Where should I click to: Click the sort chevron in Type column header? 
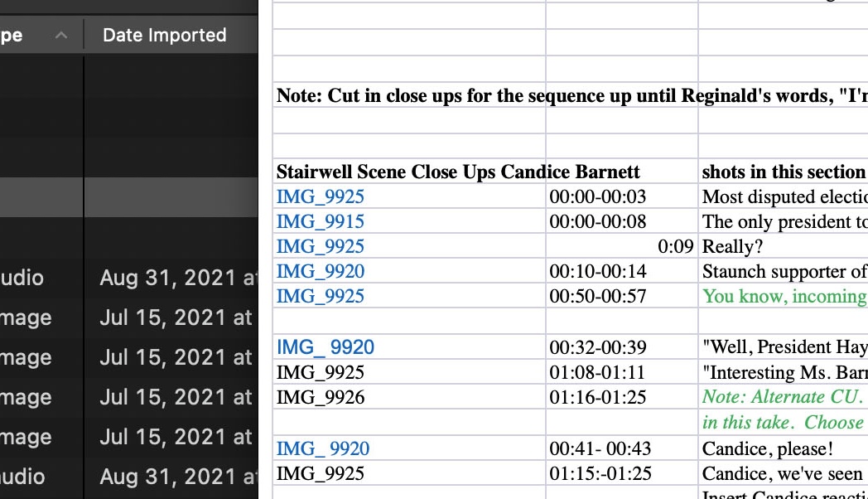click(61, 36)
